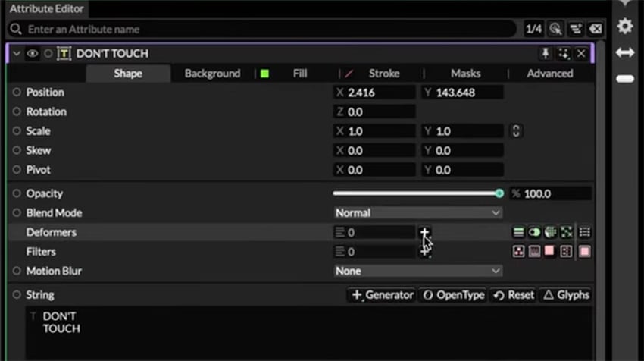
Task: Click the white pill icon in the right sidebar
Action: 625,79
